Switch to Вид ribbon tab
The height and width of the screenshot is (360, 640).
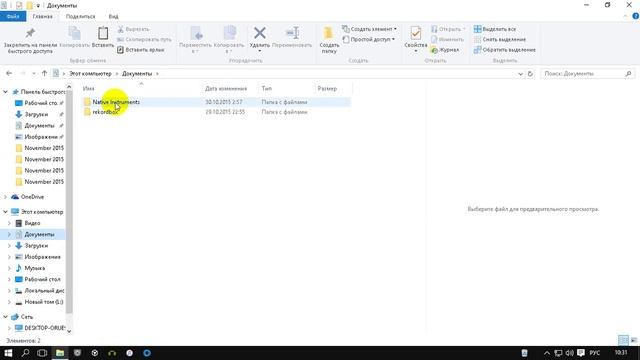(x=113, y=16)
